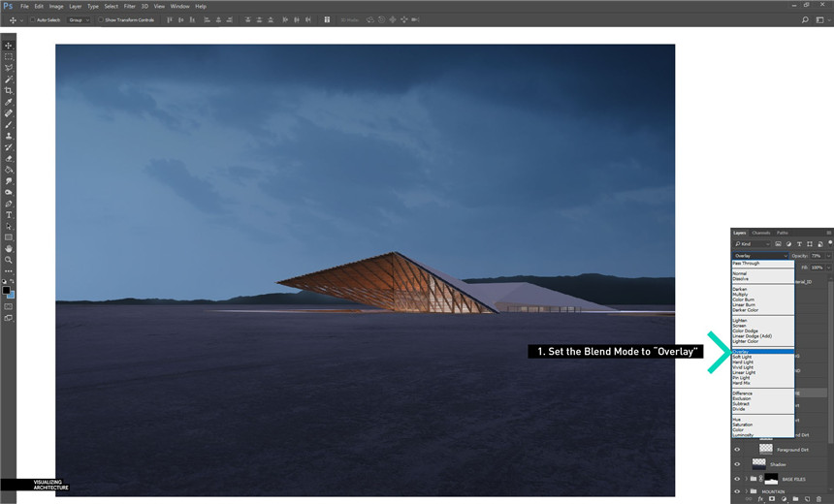Image resolution: width=834 pixels, height=504 pixels.
Task: Hide the Shadow layer via eye icon
Action: pyautogui.click(x=737, y=464)
